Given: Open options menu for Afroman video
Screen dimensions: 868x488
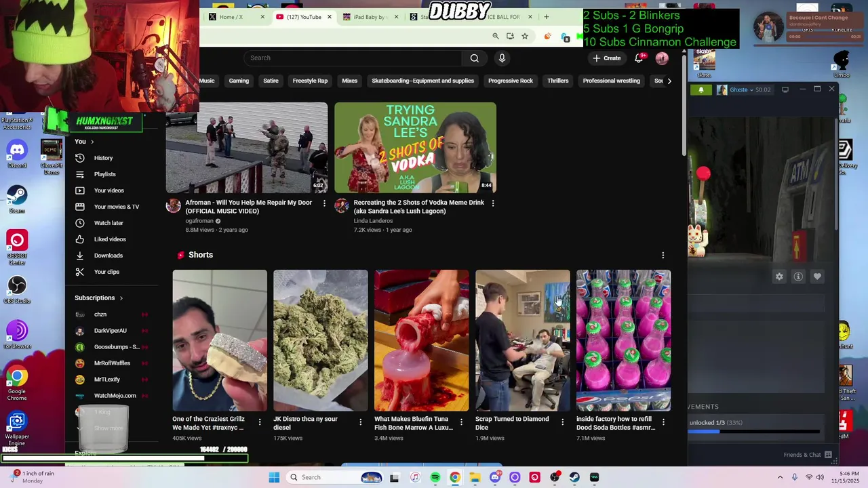Looking at the screenshot, I should point(324,203).
